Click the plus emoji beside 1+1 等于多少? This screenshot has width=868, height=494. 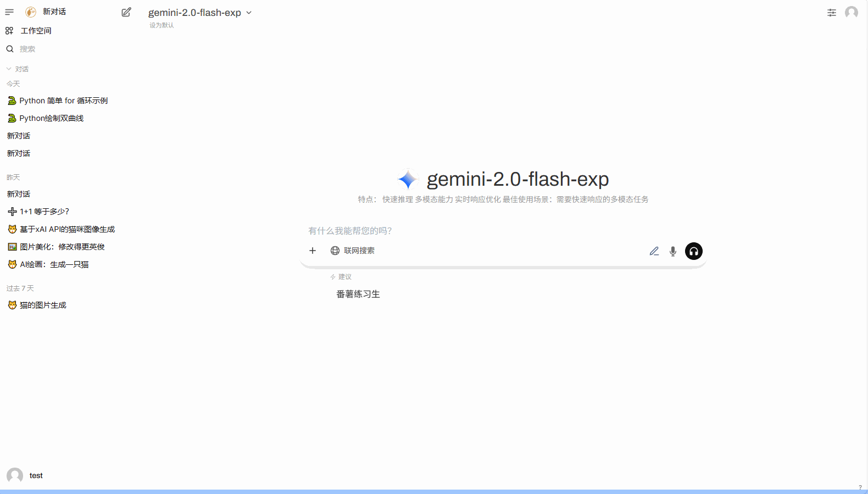pyautogui.click(x=12, y=212)
